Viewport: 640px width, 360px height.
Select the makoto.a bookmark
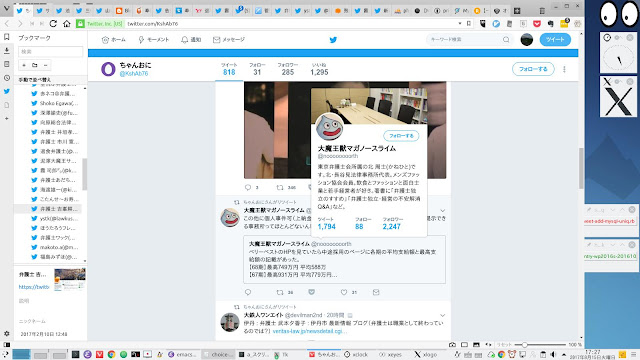(x=55, y=247)
